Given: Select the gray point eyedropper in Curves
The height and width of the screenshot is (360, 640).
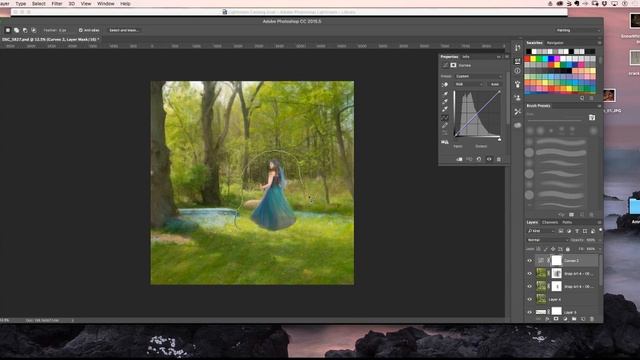Looking at the screenshot, I should pos(445,101).
